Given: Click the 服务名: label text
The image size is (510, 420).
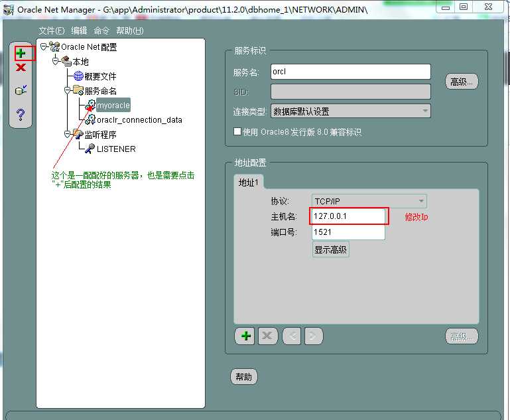Looking at the screenshot, I should coord(246,72).
